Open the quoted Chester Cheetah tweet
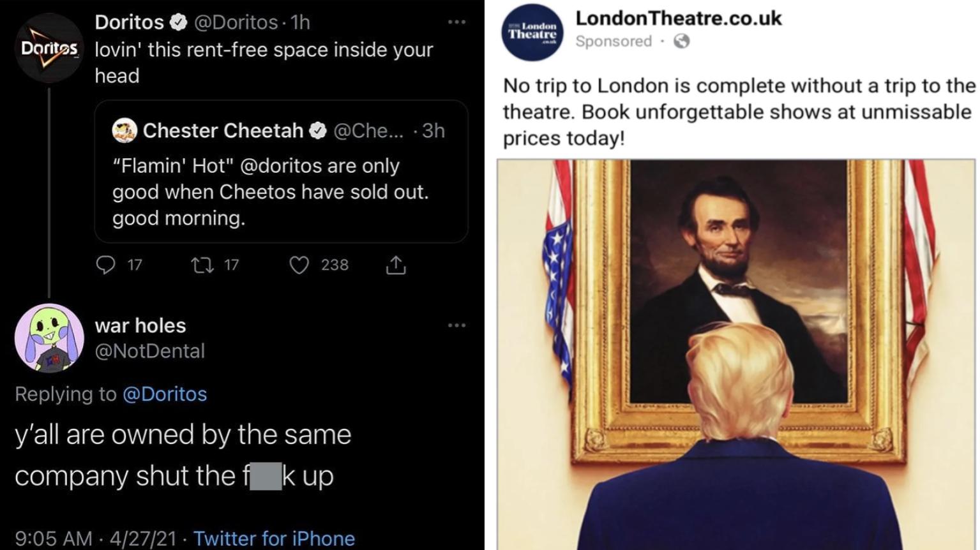Viewport: 980px width, 550px height. (281, 191)
